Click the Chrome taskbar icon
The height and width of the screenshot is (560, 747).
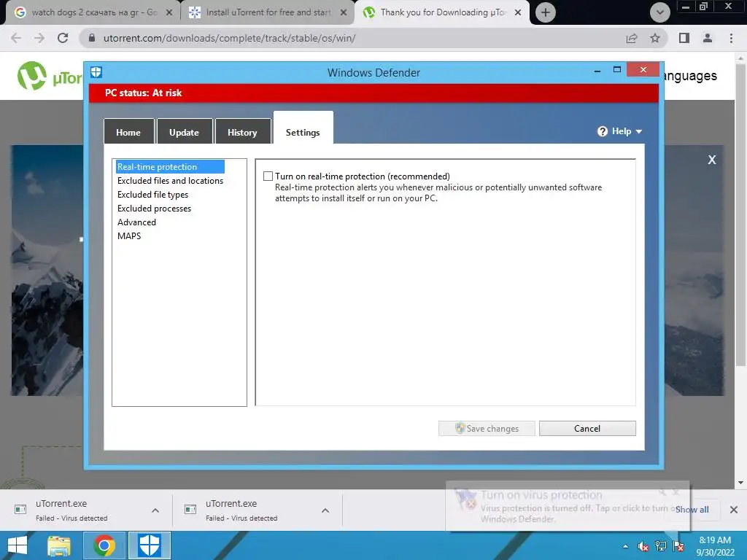tap(104, 545)
